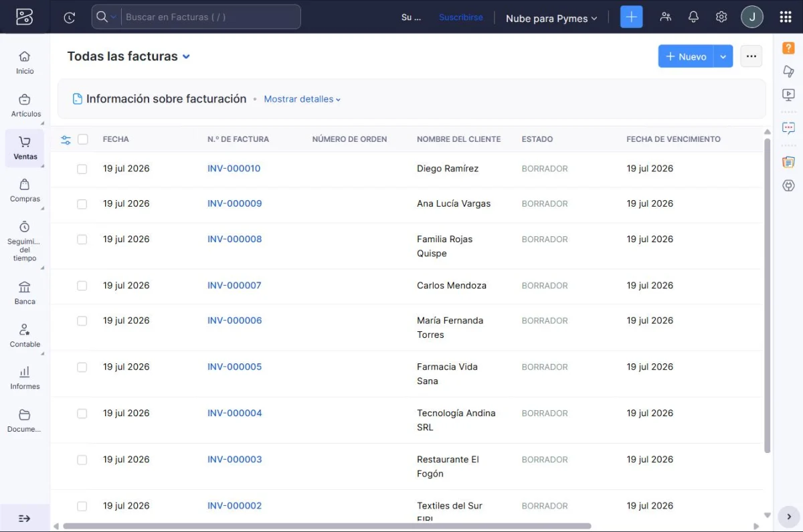Screen dimensions: 803x532
Task: Open the hexagon assistant icon
Action: pyautogui.click(x=788, y=185)
